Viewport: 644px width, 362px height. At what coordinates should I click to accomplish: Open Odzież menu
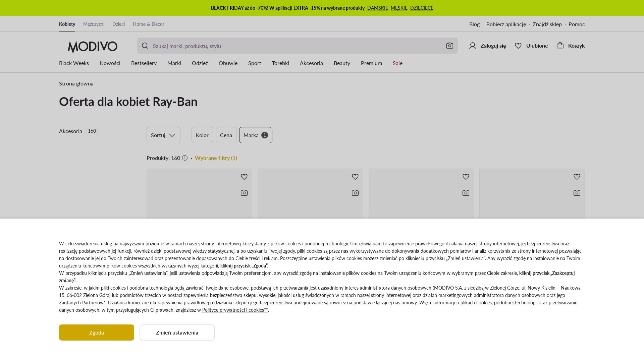tap(200, 63)
